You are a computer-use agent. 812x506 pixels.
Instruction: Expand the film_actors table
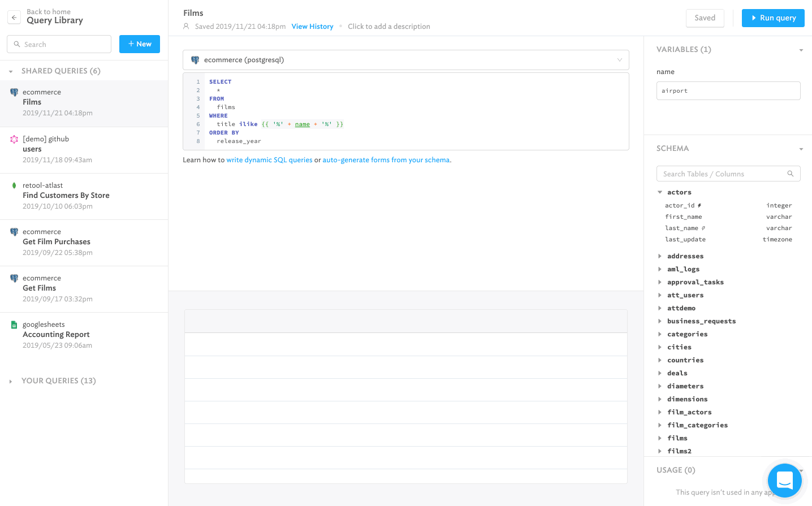tap(659, 412)
